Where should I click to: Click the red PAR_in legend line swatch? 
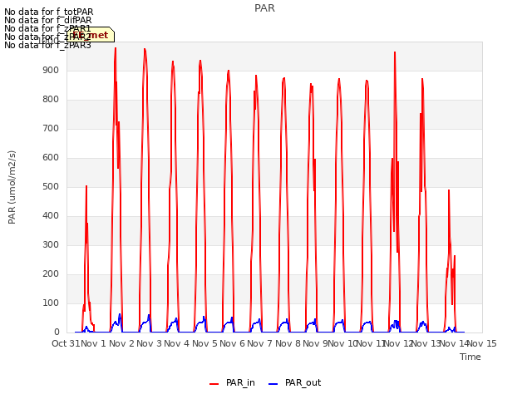point(214,384)
